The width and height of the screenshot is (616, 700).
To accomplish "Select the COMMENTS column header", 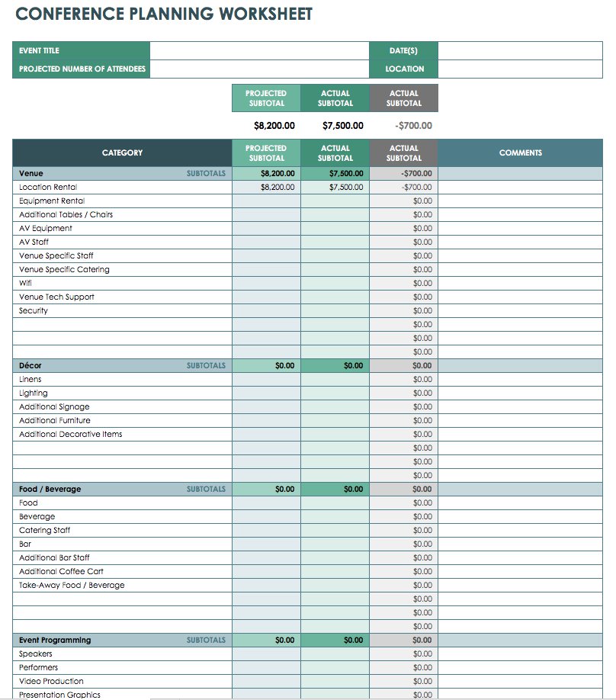I will tap(520, 153).
